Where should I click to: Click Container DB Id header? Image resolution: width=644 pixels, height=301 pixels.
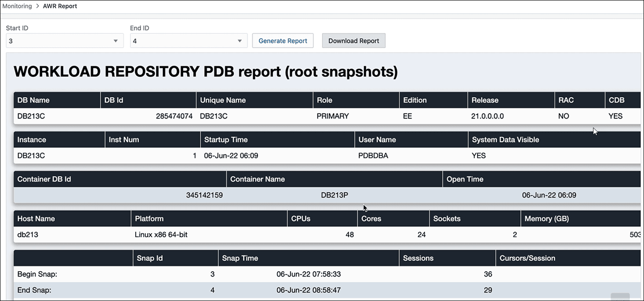pyautogui.click(x=120, y=179)
